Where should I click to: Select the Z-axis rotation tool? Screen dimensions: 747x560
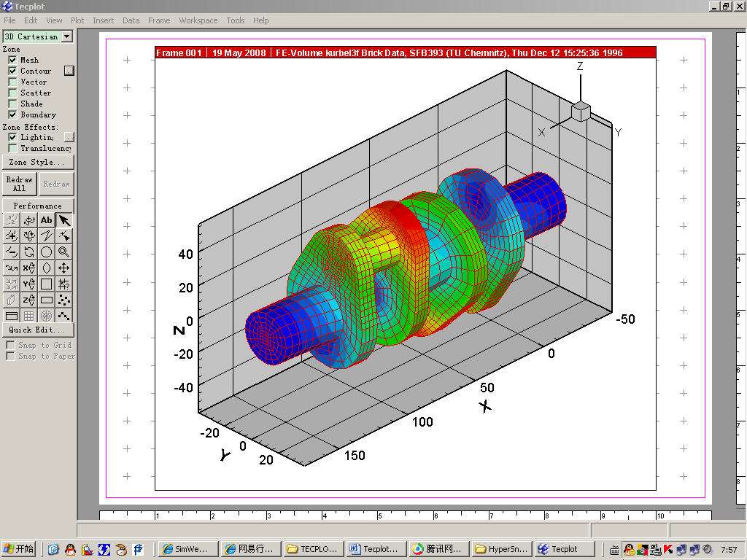tap(28, 300)
